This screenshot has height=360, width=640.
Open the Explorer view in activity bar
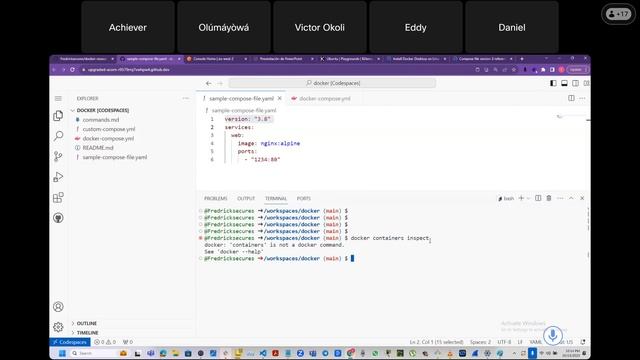coord(58,116)
